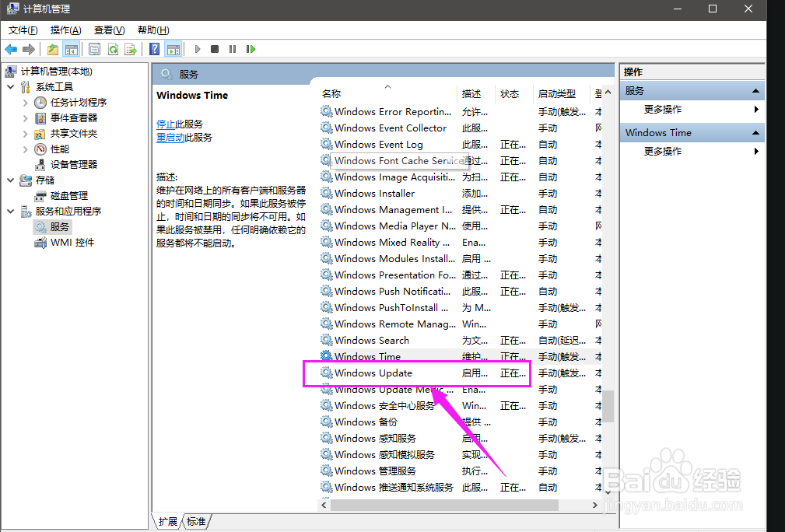Stop the service with the stop icon

pos(215,49)
